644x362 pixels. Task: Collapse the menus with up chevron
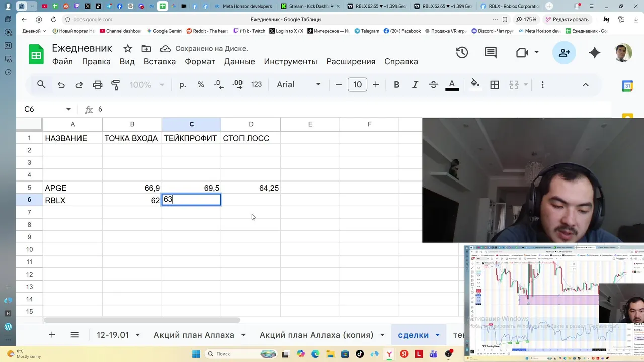(586, 85)
